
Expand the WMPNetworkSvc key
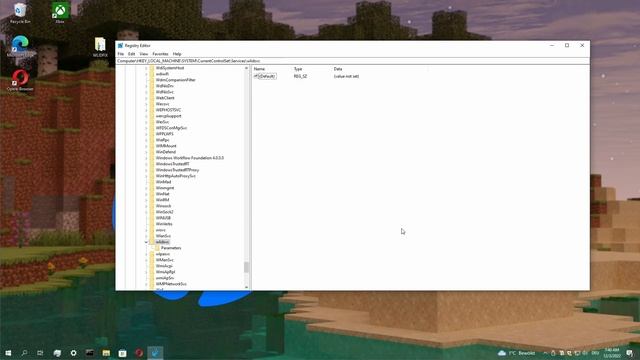(x=146, y=284)
